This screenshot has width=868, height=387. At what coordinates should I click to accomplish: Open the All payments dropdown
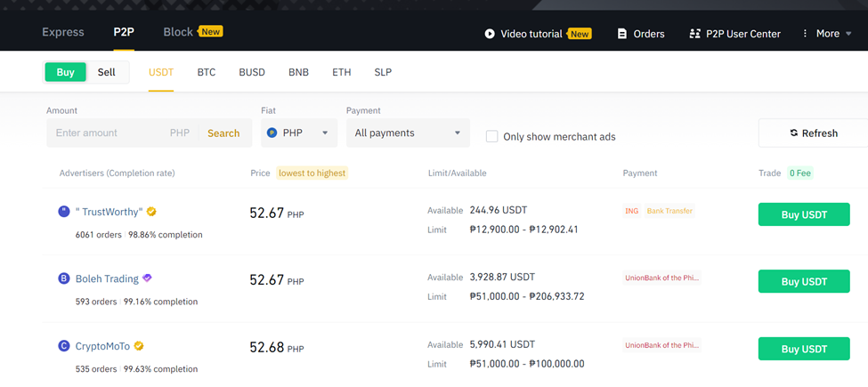408,133
